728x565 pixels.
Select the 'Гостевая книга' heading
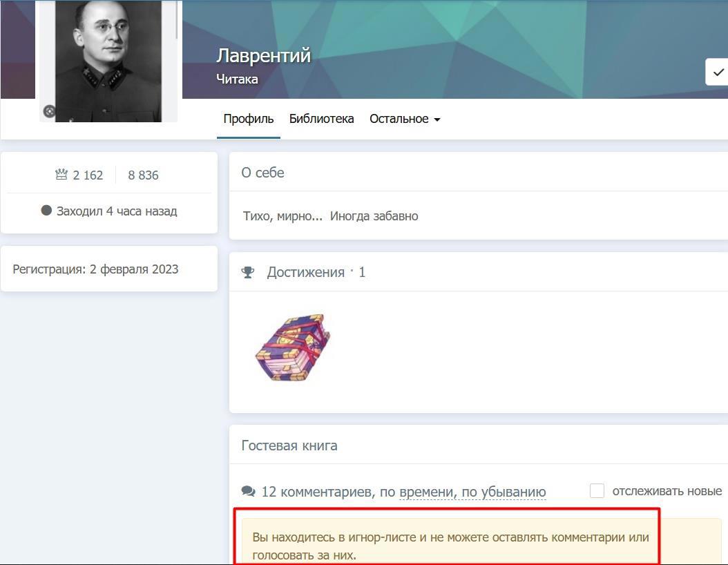coord(289,446)
